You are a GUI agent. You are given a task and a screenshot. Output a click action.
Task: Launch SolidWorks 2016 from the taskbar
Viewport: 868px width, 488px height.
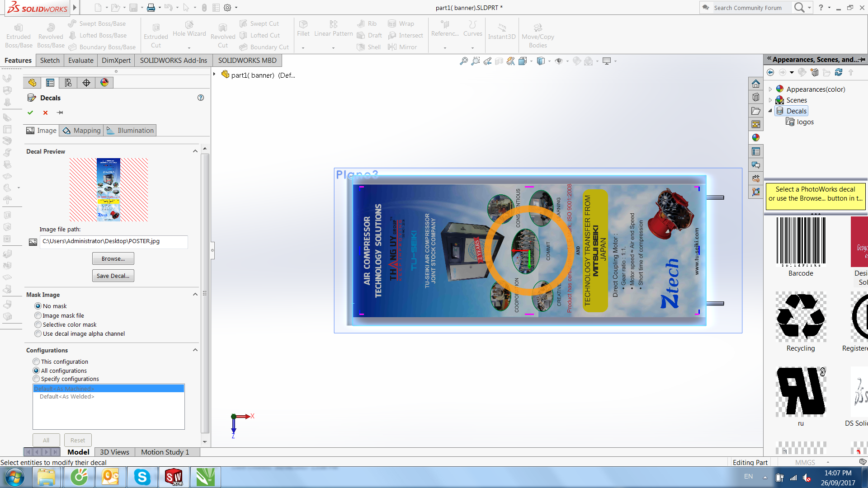(174, 477)
